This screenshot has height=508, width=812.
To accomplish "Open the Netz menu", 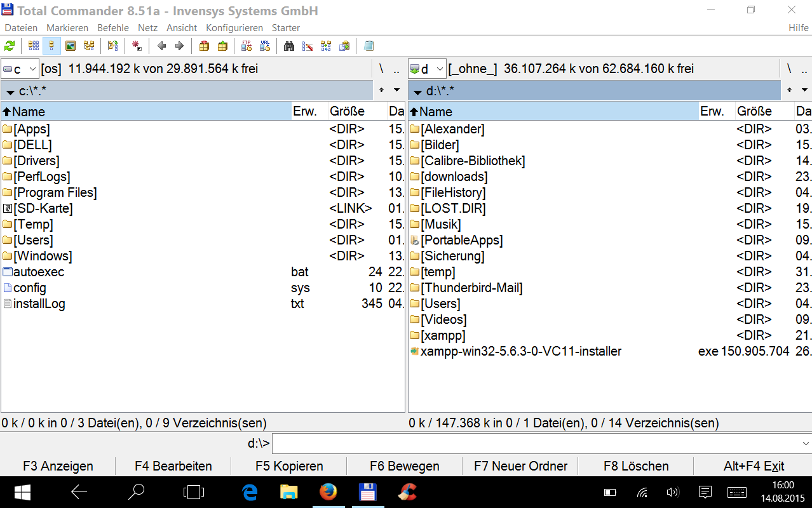I will [x=148, y=28].
